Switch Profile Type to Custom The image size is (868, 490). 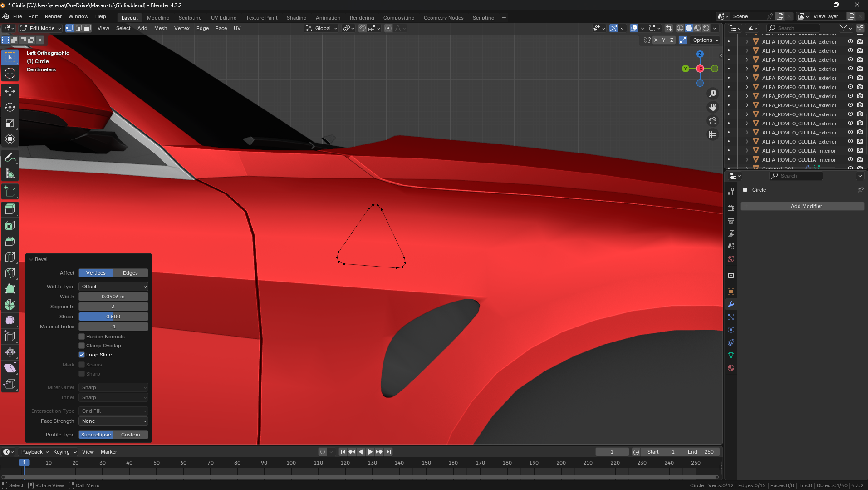[131, 435]
